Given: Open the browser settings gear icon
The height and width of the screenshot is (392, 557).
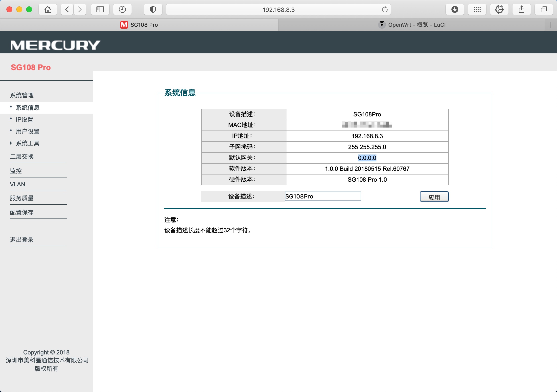Looking at the screenshot, I should [x=499, y=9].
